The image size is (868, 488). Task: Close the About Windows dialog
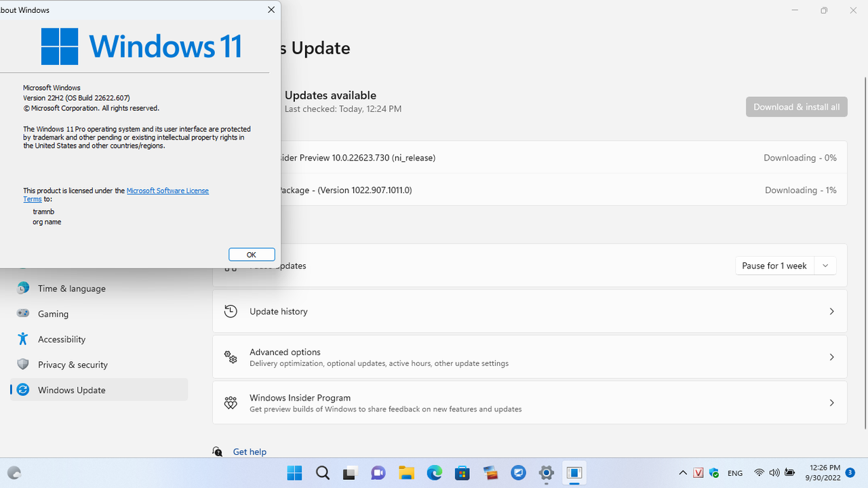tap(271, 10)
